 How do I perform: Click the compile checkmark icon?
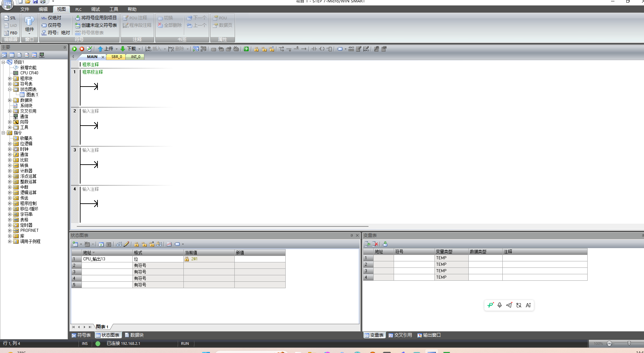[89, 49]
